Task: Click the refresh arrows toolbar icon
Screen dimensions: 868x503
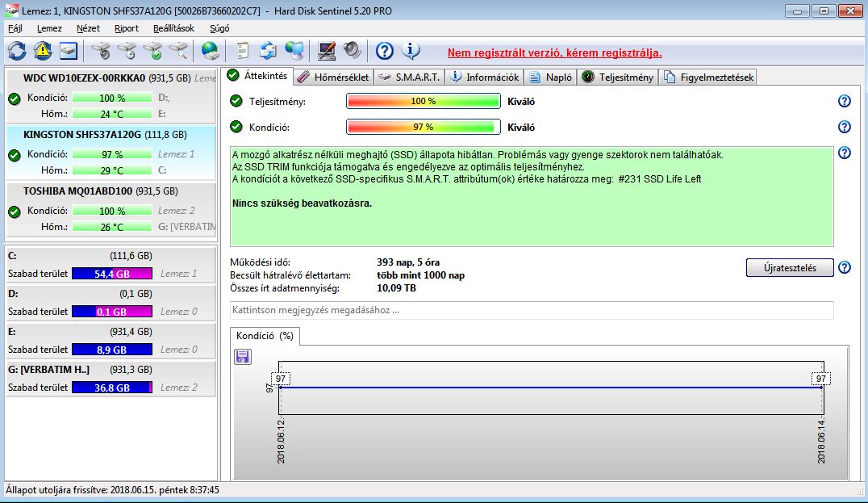Action: (x=17, y=51)
